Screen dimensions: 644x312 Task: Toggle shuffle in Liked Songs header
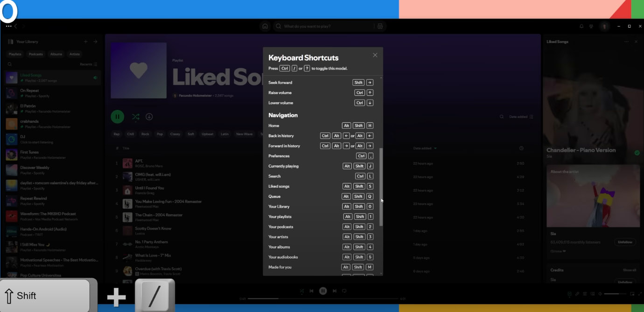(135, 117)
